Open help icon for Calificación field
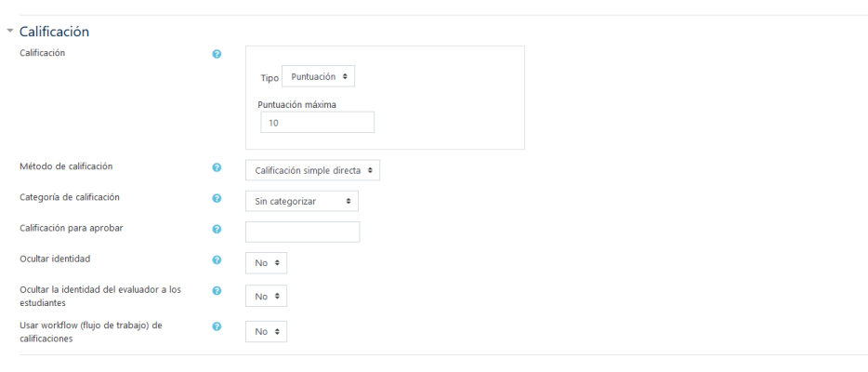This screenshot has height=372, width=868. pos(217,54)
